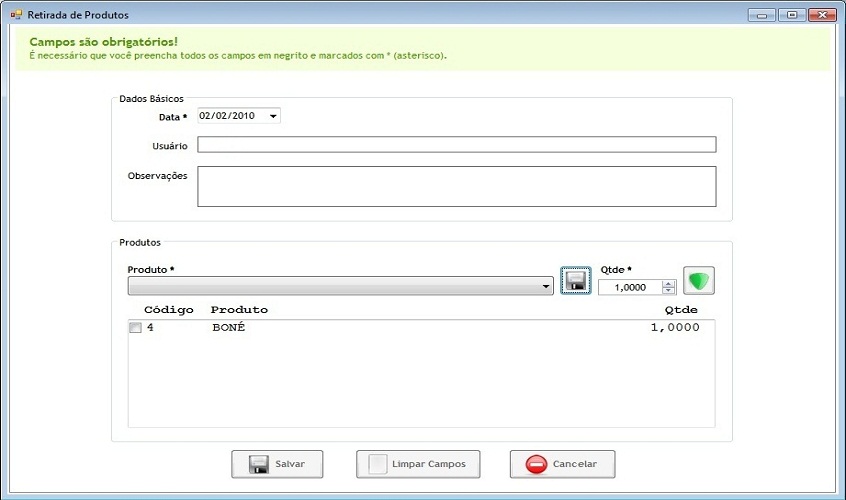Close the Retirada de Produtos window
Viewport: 846px width, 500px height.
822,15
